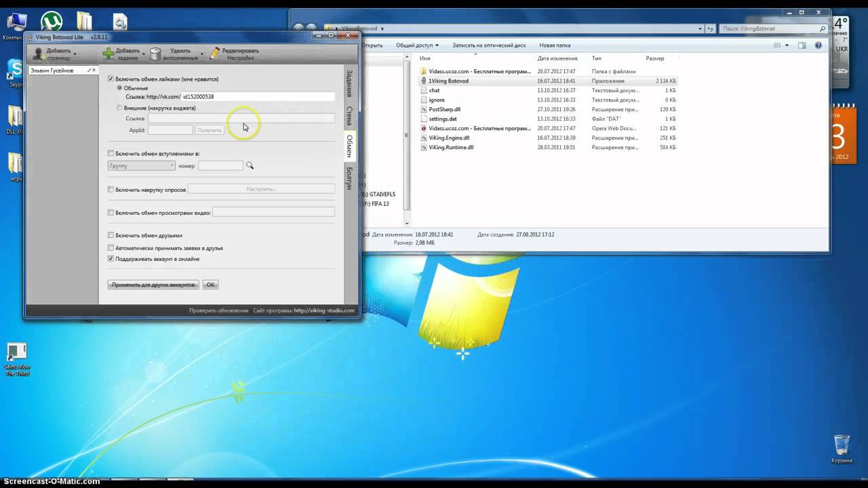Screen dimensions: 868x488
Task: Select the account 'Эльвин Гусейнов' in list
Action: click(52, 70)
